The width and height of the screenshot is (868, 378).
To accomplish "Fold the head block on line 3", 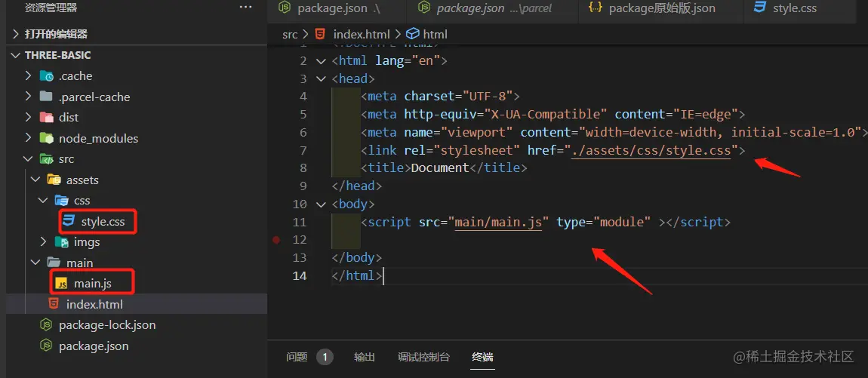I will point(321,78).
